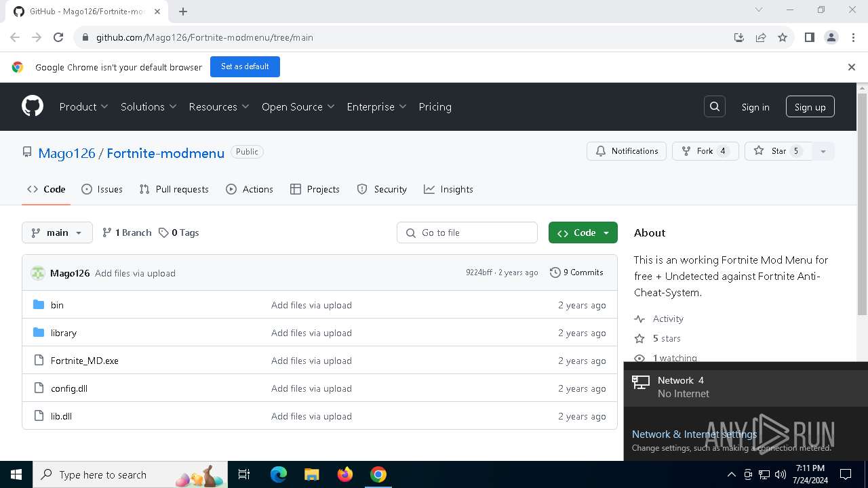The width and height of the screenshot is (868, 488).
Task: Open Network & Internet settings link
Action: (x=694, y=434)
